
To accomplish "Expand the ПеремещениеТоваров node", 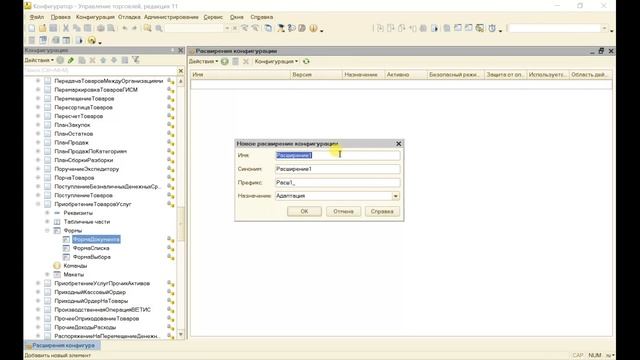I will click(38, 99).
